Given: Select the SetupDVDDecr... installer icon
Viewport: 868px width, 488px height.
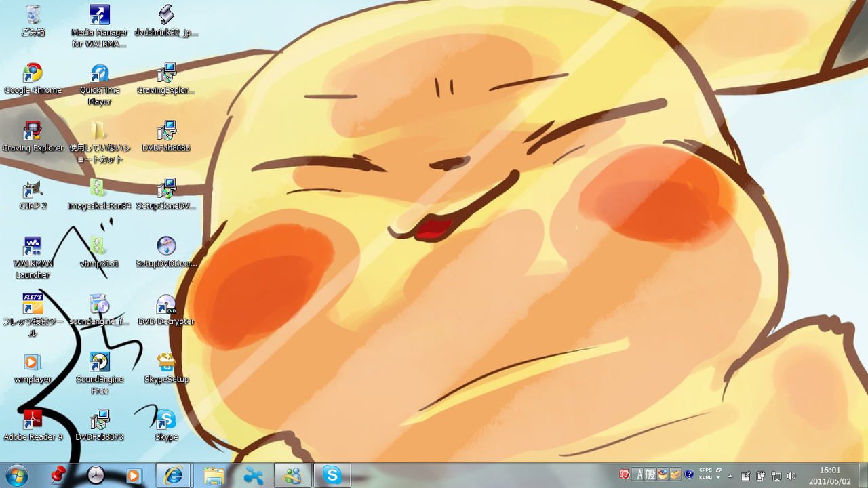Looking at the screenshot, I should pos(166,252).
